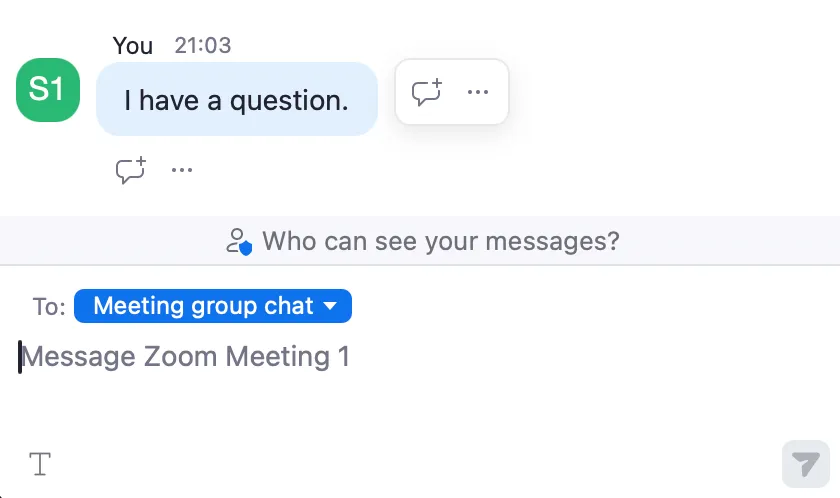Toggle the text formatting T icon
The image size is (840, 498).
pyautogui.click(x=40, y=464)
